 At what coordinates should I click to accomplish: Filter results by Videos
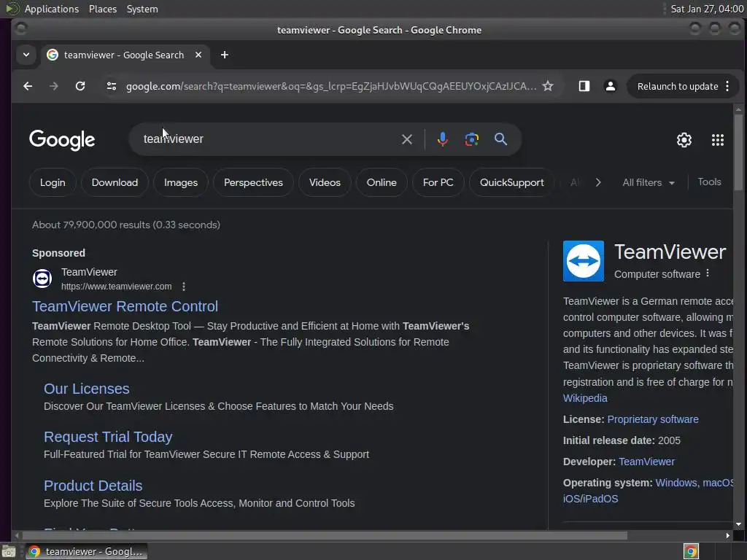325,182
